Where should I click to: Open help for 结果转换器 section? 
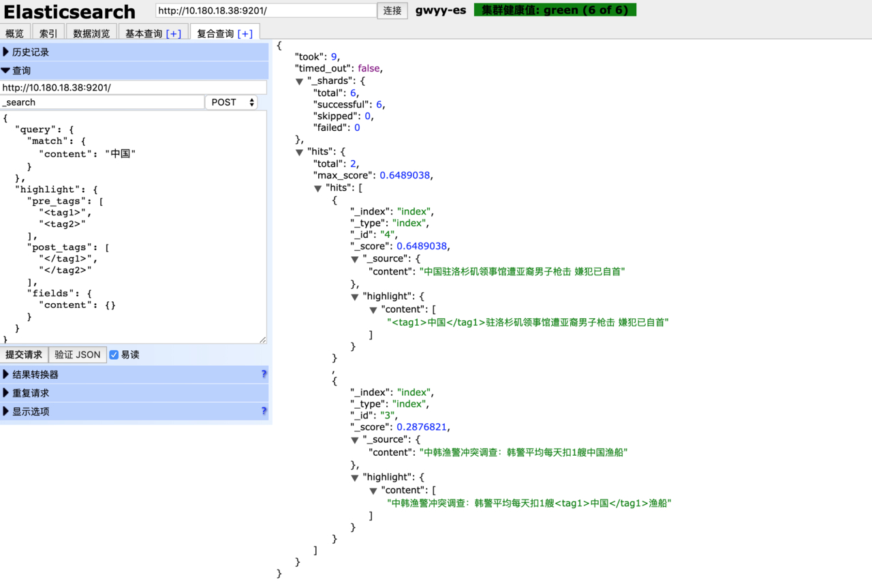(264, 374)
